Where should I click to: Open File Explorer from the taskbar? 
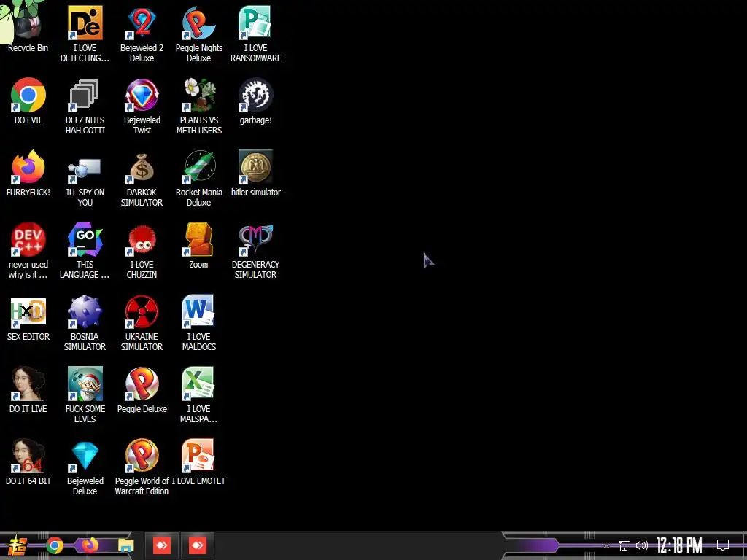(x=125, y=545)
